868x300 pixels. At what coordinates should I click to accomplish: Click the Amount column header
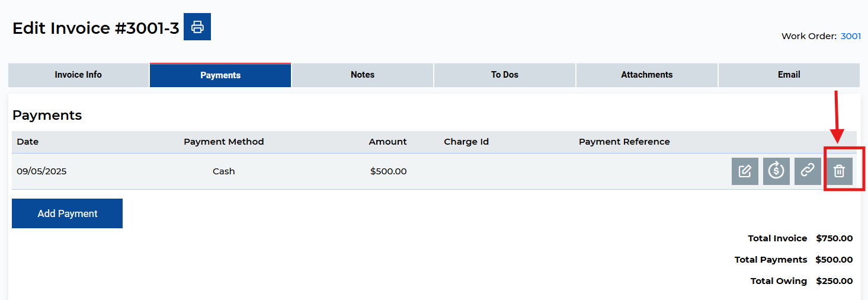click(387, 142)
